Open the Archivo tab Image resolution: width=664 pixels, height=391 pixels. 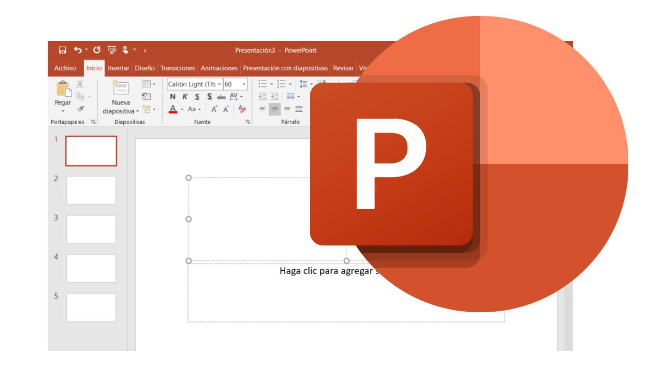[x=65, y=68]
